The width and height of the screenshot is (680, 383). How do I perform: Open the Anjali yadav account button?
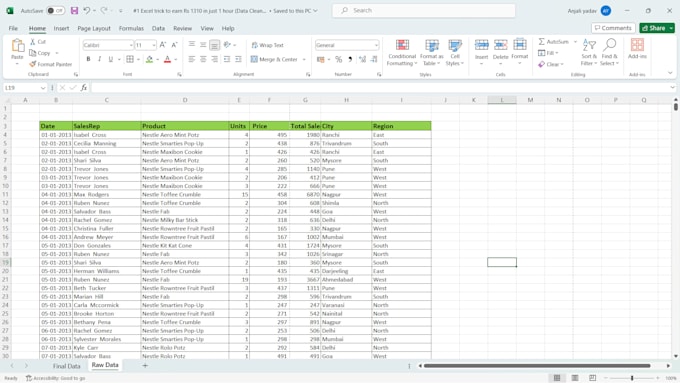(589, 10)
